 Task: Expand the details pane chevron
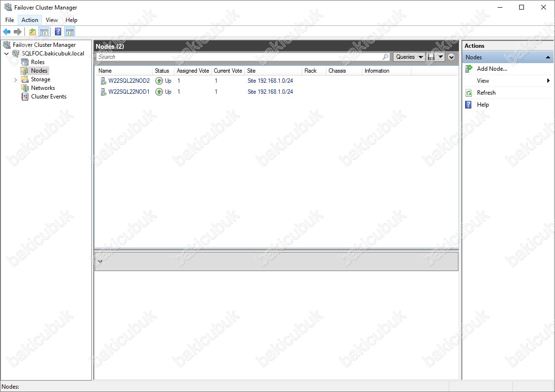[100, 261]
